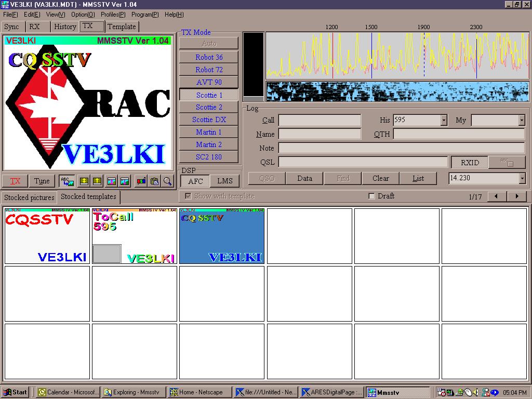This screenshot has width=532, height=399.
Task: Go to next template page arrow
Action: [517, 196]
